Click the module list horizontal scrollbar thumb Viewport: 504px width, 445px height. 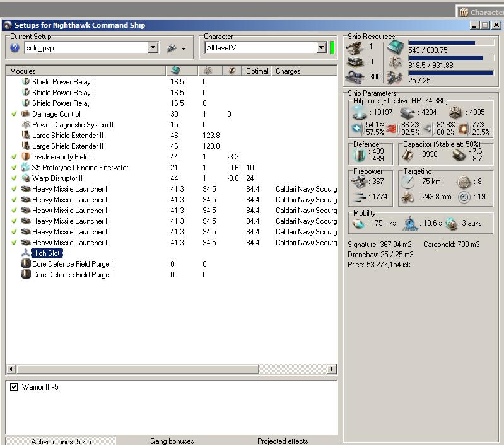coord(138,369)
